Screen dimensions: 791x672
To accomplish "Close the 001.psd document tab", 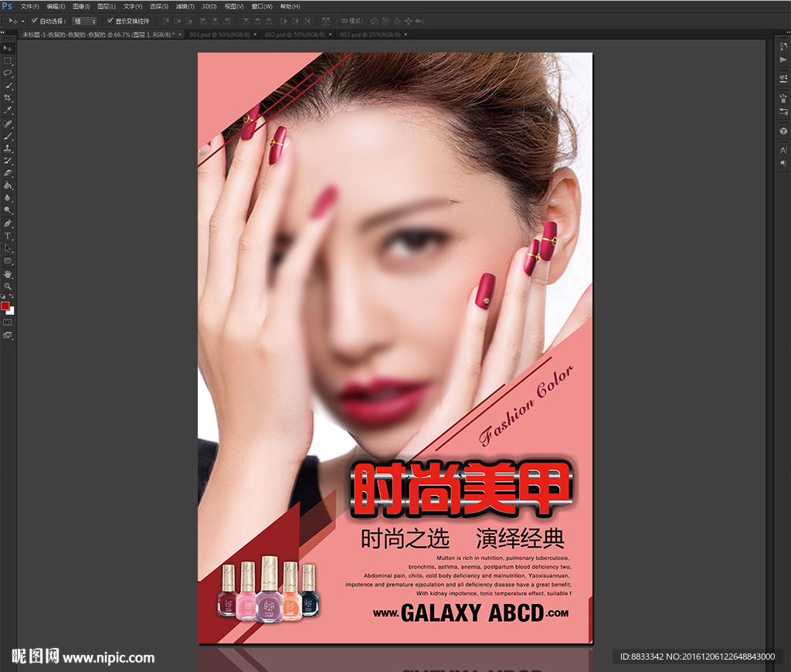I will click(x=255, y=34).
